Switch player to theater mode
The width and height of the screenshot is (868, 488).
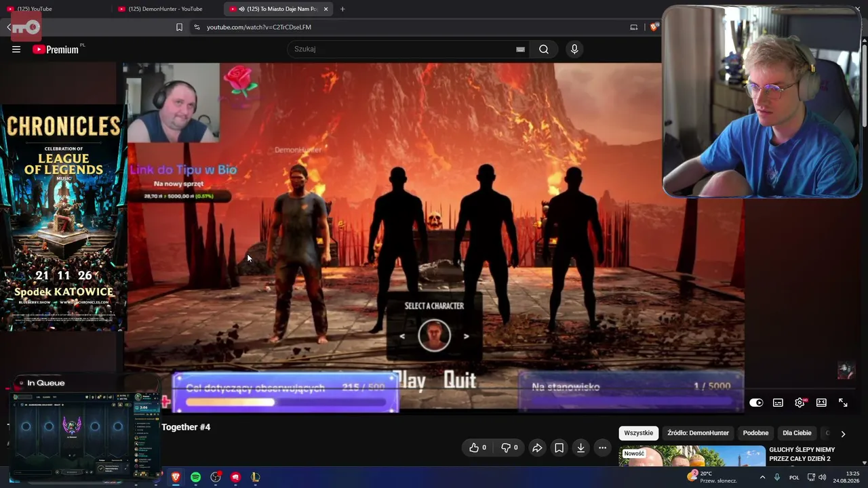coord(821,403)
